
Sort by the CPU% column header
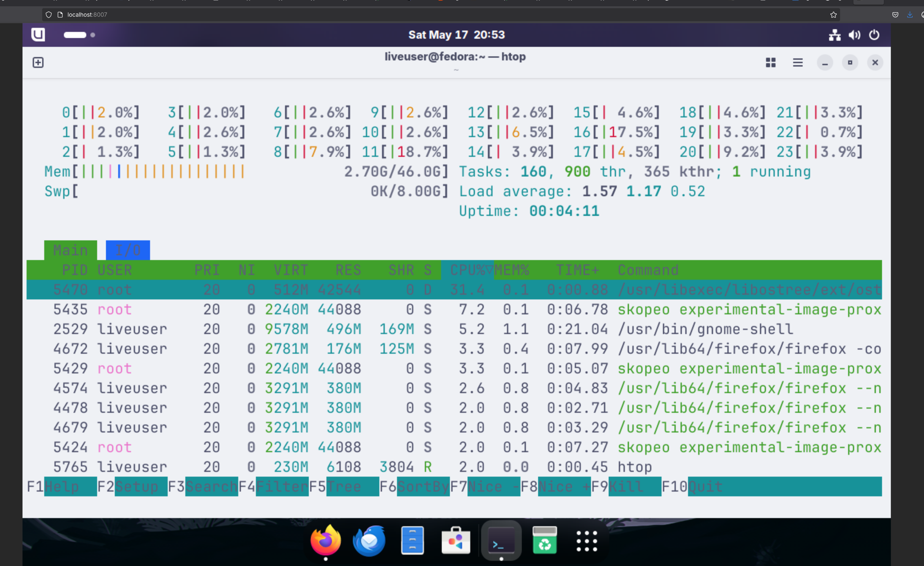[467, 270]
